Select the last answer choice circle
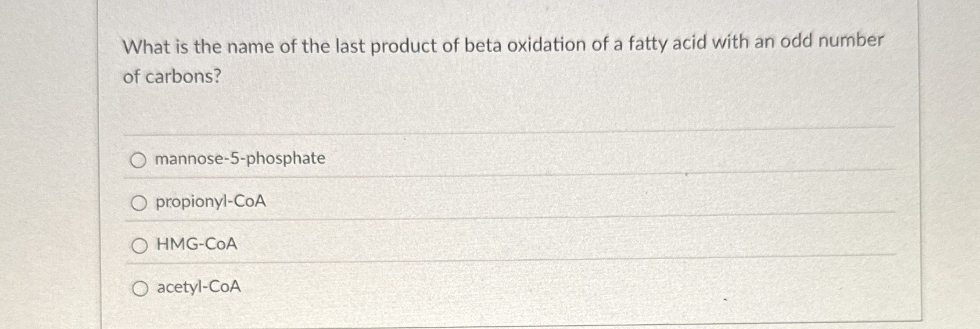 click(141, 287)
